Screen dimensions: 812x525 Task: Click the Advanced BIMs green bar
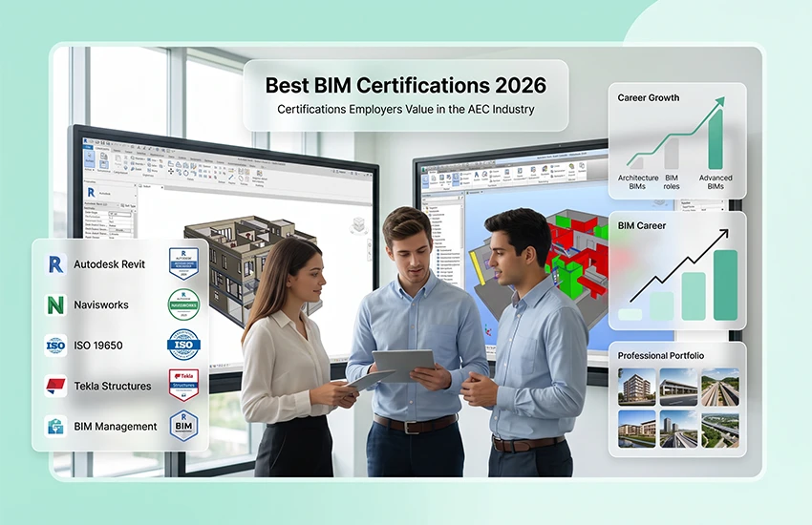716,138
